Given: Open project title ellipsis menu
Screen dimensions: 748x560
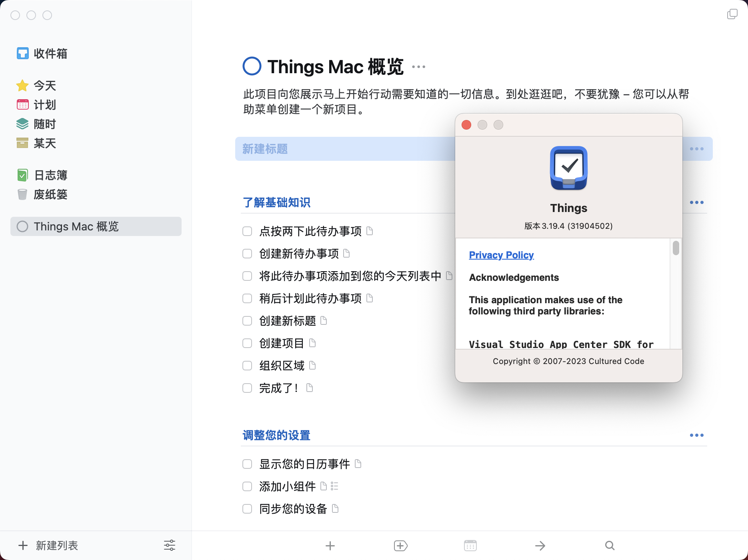Looking at the screenshot, I should 419,67.
